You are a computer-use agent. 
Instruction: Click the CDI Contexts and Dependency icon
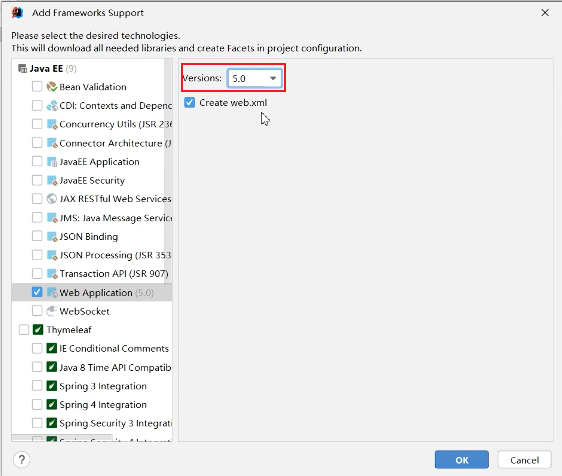coord(52,105)
